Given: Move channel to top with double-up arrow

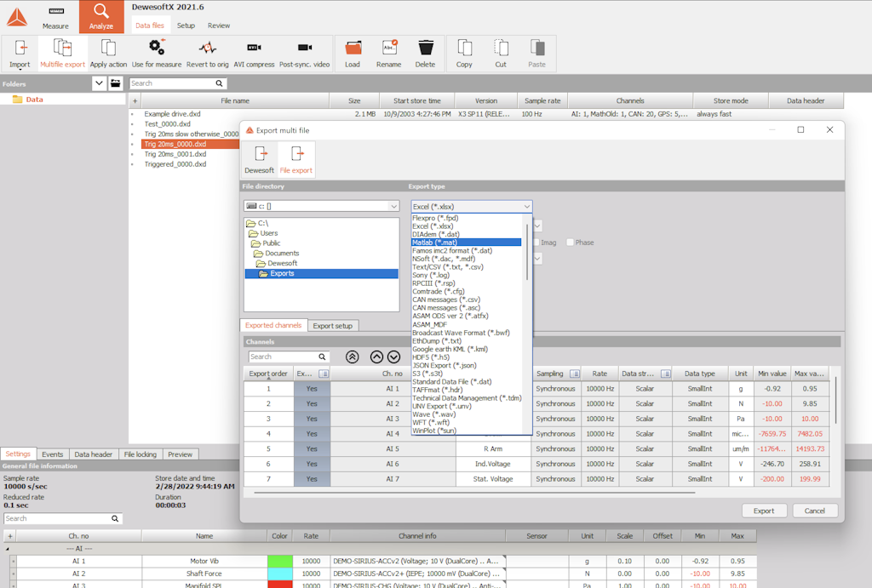Looking at the screenshot, I should click(352, 357).
